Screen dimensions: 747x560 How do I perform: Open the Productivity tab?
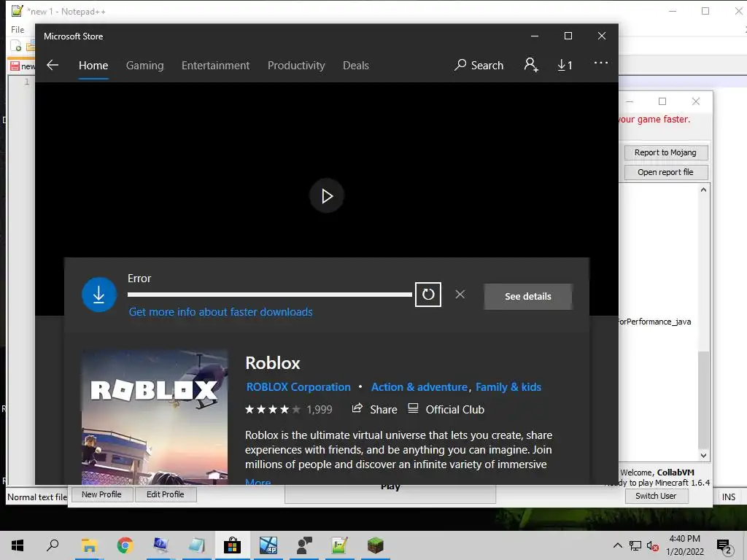click(296, 65)
